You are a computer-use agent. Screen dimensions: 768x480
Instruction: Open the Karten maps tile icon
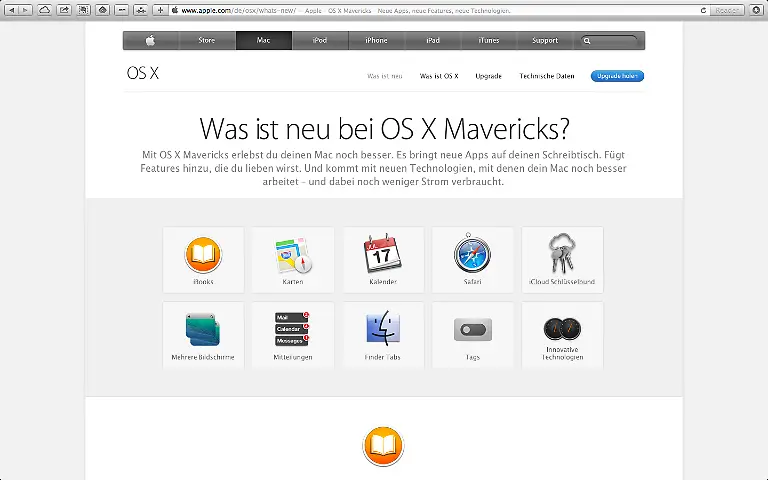coord(293,255)
